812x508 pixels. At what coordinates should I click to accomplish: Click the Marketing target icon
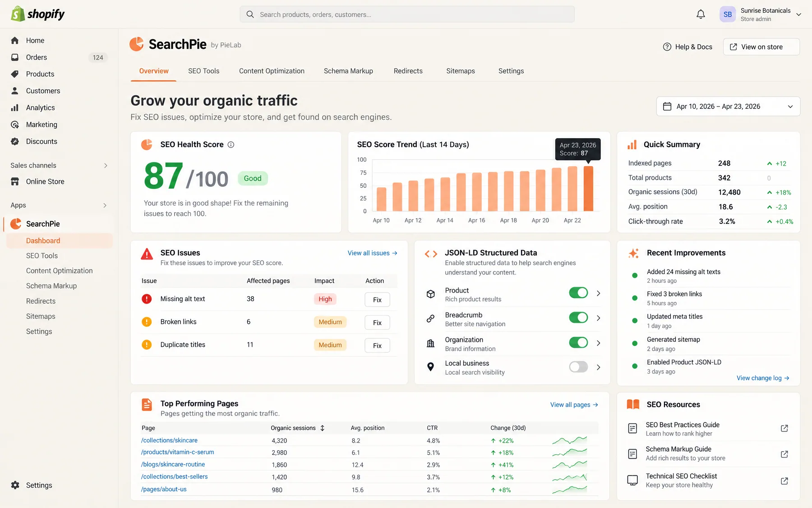point(15,125)
